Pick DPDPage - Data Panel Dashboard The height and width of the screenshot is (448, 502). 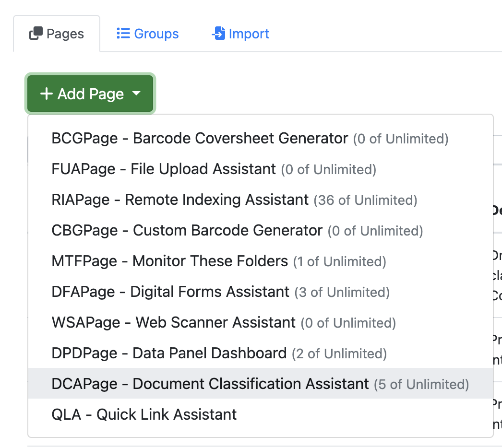(x=169, y=354)
